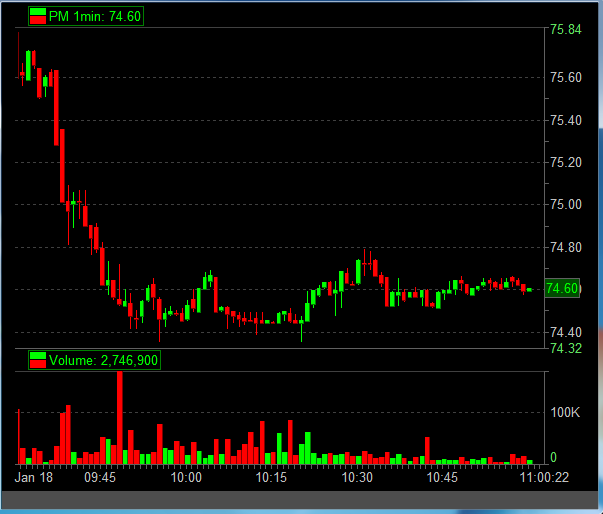Click the 75.40 price axis label

tap(566, 120)
